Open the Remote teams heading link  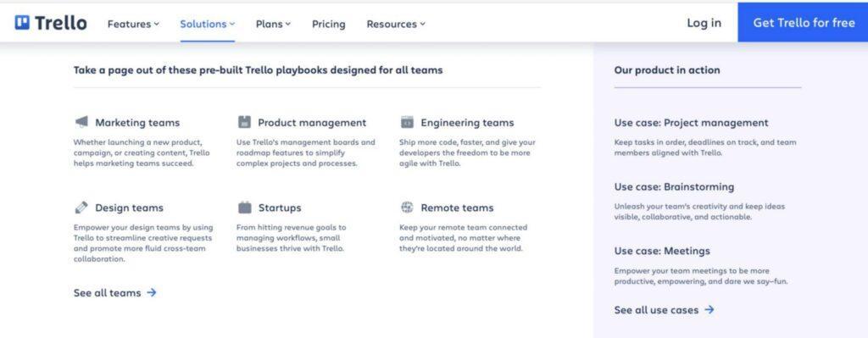[457, 208]
